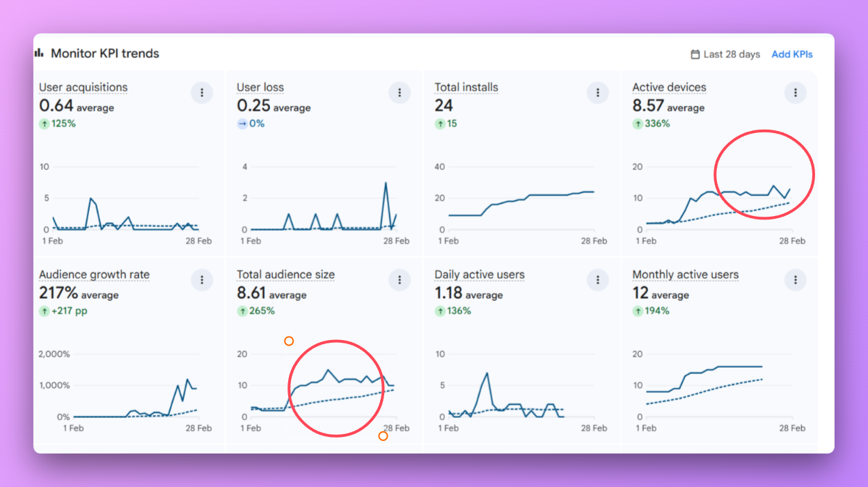Open User loss card options menu
868x487 pixels.
400,92
